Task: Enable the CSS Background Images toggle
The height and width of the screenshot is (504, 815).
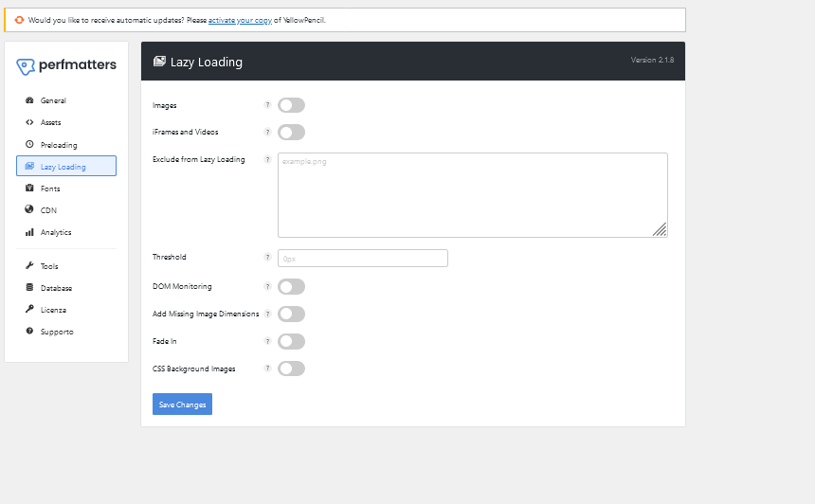Action: pos(291,369)
